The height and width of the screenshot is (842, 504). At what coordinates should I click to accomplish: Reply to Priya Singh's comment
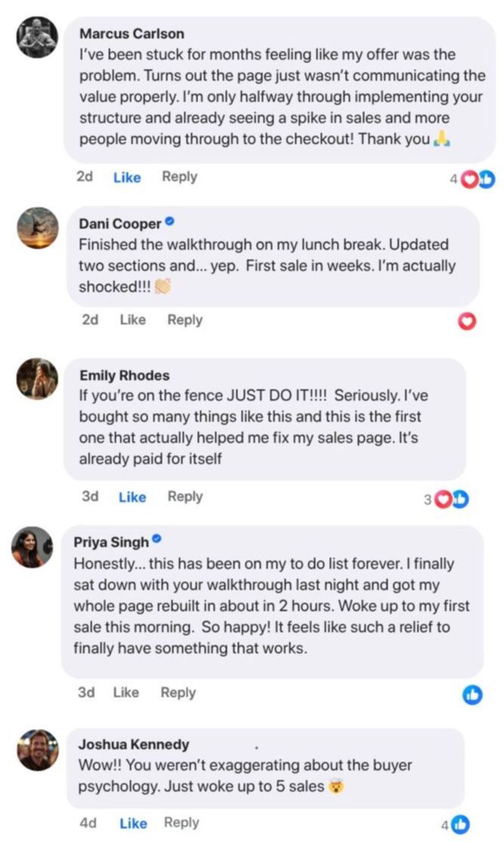(x=178, y=692)
